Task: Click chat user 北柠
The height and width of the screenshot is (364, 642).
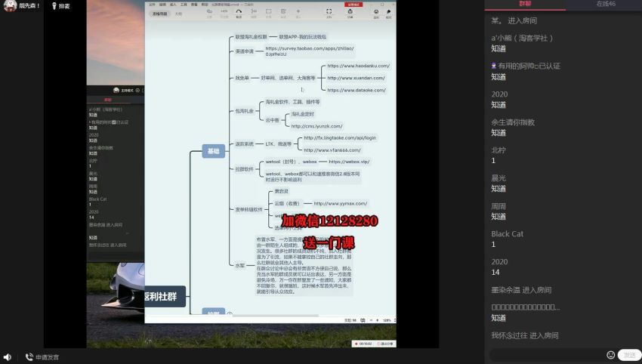Action: pyautogui.click(x=498, y=150)
